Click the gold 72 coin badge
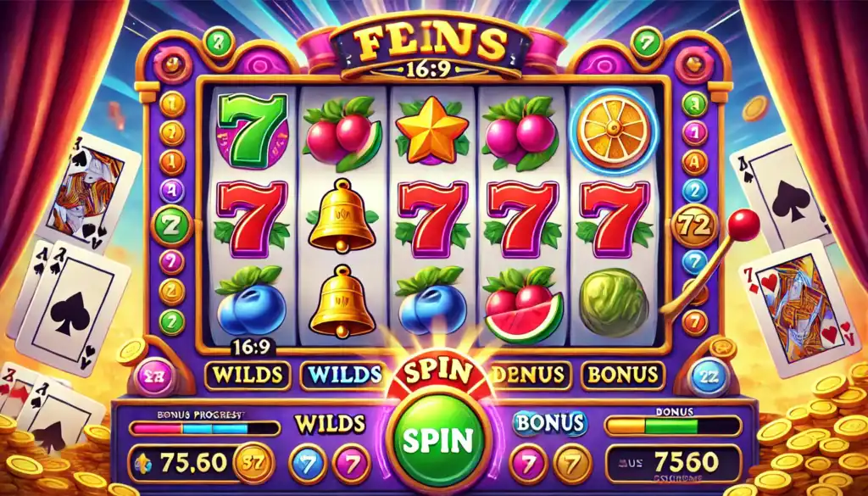868x496 pixels. [694, 226]
